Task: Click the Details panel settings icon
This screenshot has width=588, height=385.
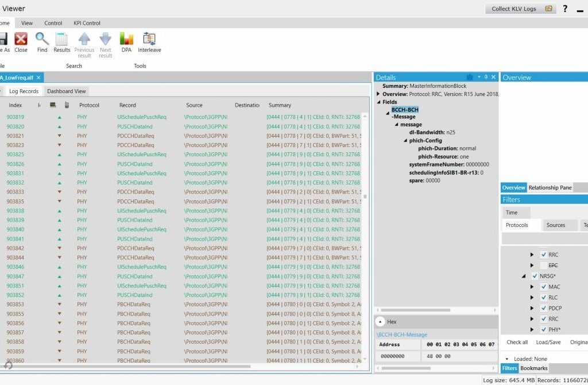Action: [x=470, y=77]
